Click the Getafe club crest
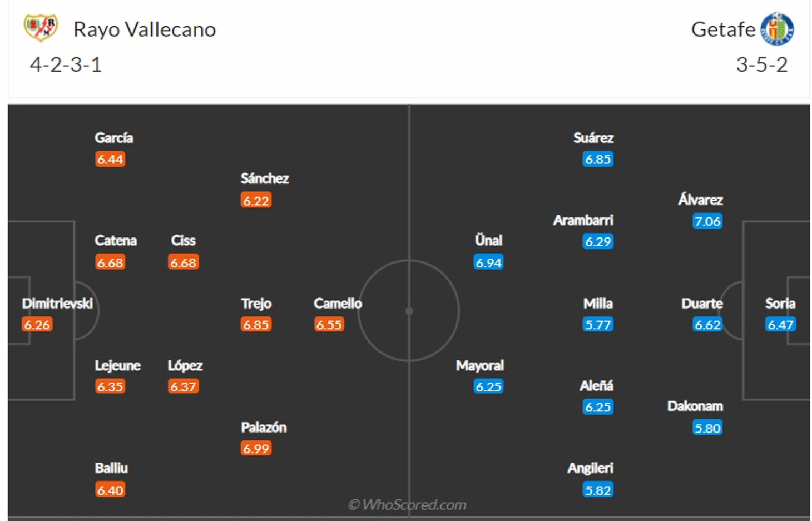Viewport: 812px width, 521px height. tap(777, 28)
